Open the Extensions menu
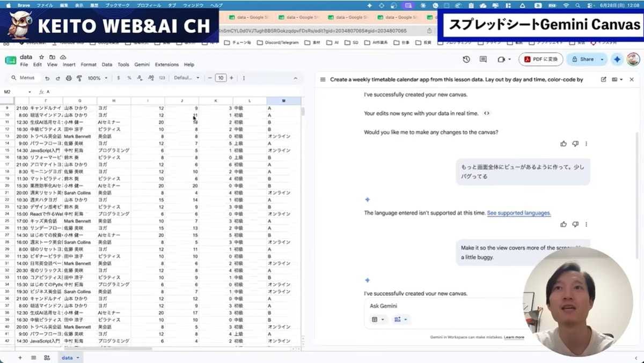The width and height of the screenshot is (644, 363). pos(167,64)
